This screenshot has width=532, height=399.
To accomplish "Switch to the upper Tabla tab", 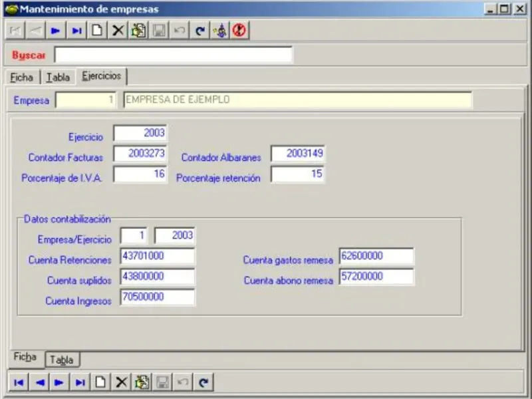I will tap(58, 77).
